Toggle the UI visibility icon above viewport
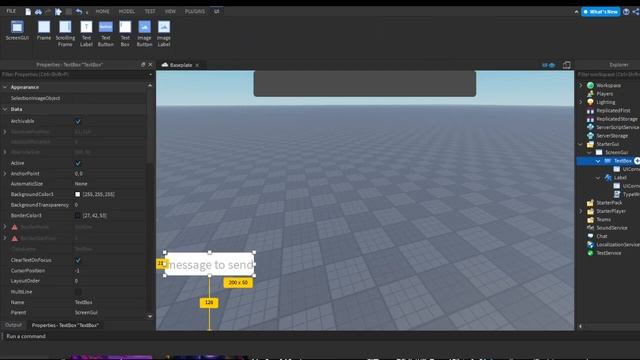Viewport: 640px width, 360px height. (x=549, y=65)
